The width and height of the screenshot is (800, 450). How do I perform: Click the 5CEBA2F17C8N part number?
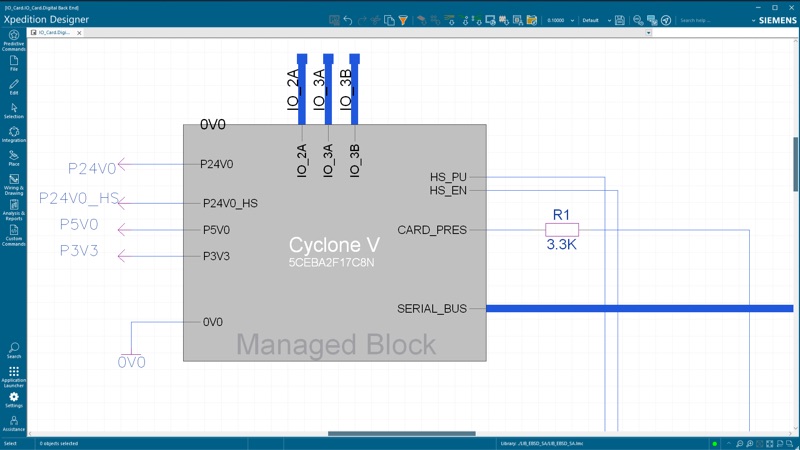[x=332, y=263]
